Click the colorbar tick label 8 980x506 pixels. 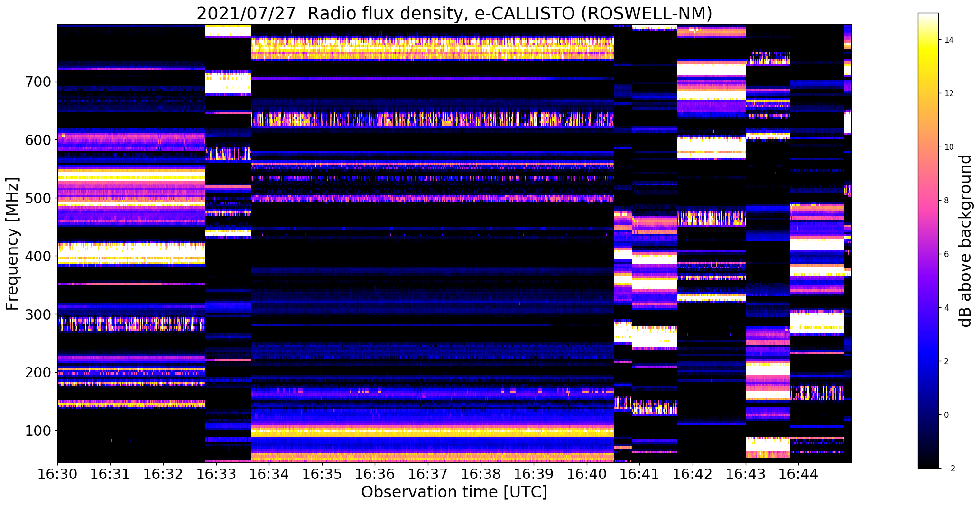(x=946, y=201)
